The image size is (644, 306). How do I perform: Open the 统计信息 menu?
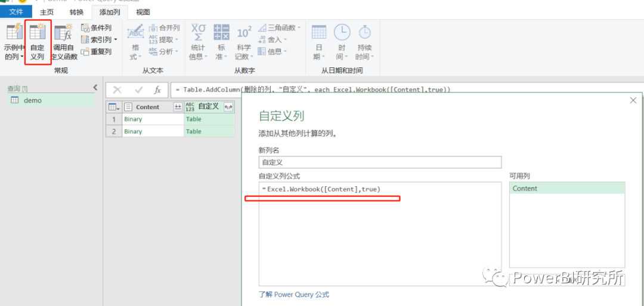point(199,42)
